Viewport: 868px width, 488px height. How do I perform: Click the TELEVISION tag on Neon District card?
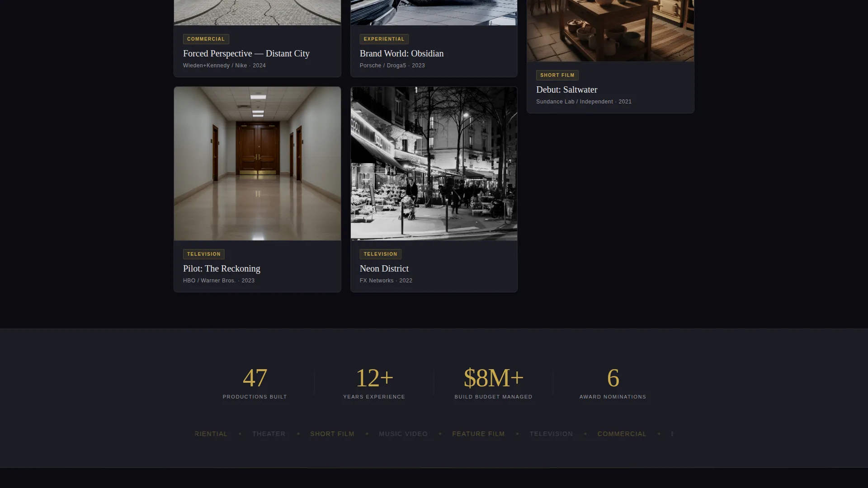click(380, 254)
